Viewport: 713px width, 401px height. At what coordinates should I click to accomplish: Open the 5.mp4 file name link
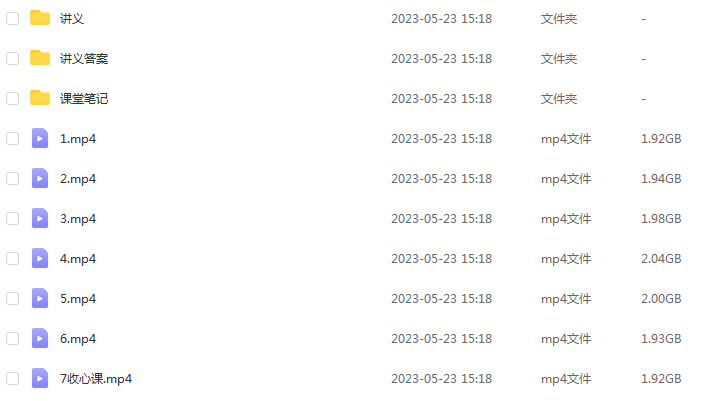(x=78, y=299)
